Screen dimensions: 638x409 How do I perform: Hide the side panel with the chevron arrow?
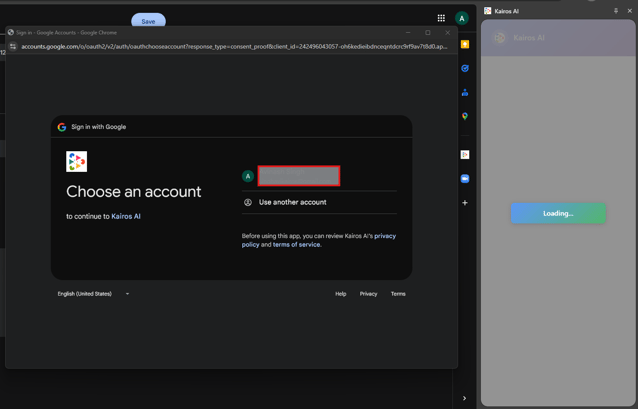click(464, 398)
